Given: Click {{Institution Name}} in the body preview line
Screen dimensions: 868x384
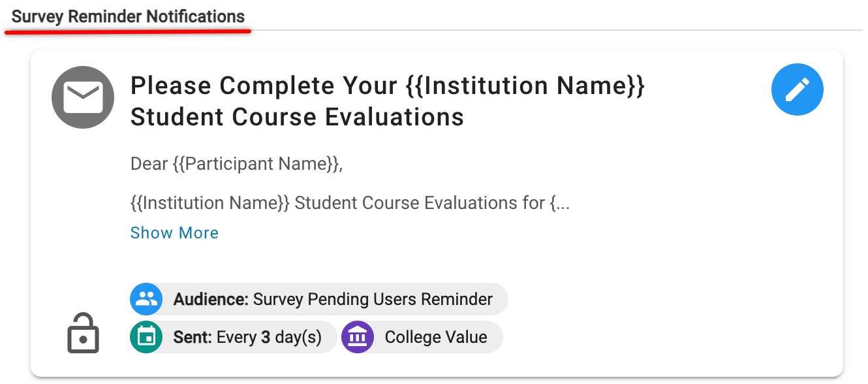Looking at the screenshot, I should tap(209, 203).
